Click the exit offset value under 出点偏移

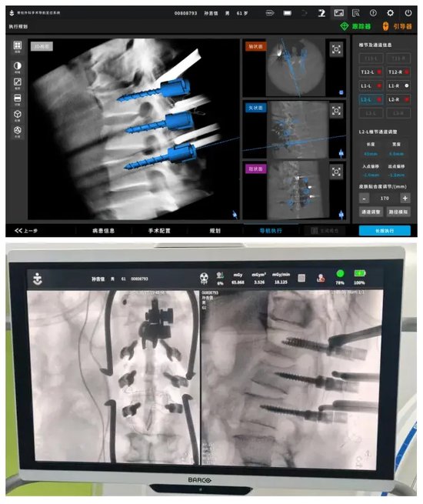pos(396,175)
